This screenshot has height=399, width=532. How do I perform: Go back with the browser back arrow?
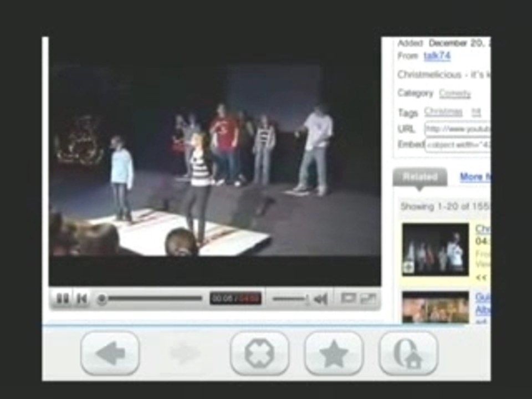[x=110, y=354]
